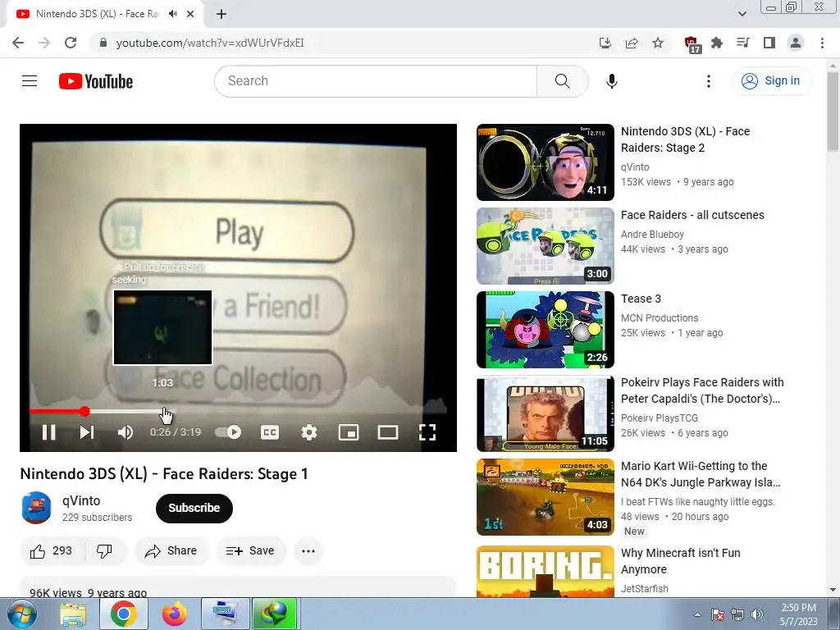Switch to theater mode

(x=388, y=432)
